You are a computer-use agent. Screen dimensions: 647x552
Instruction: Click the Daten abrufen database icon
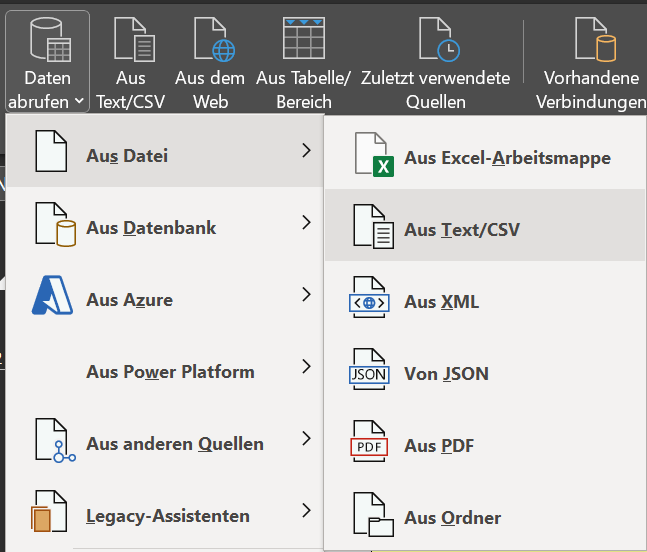(47, 40)
